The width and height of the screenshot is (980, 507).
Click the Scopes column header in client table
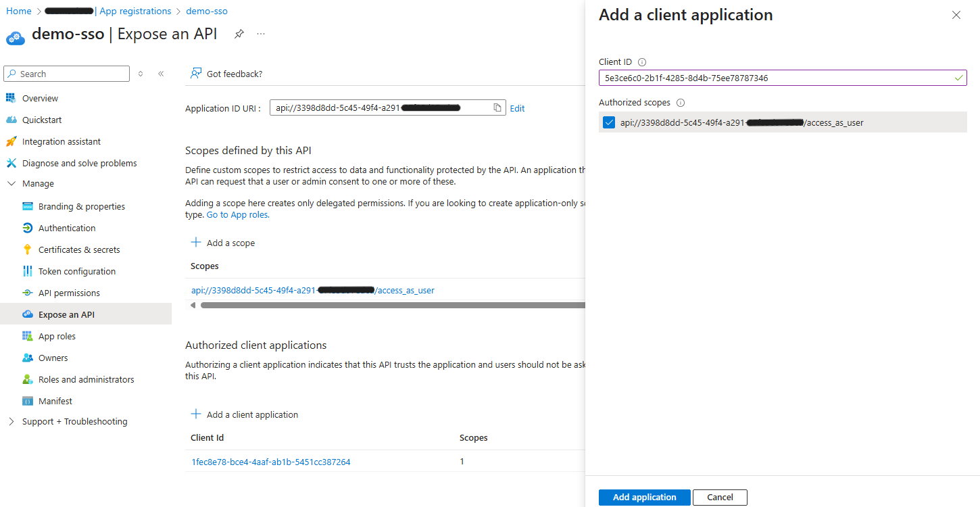point(474,437)
